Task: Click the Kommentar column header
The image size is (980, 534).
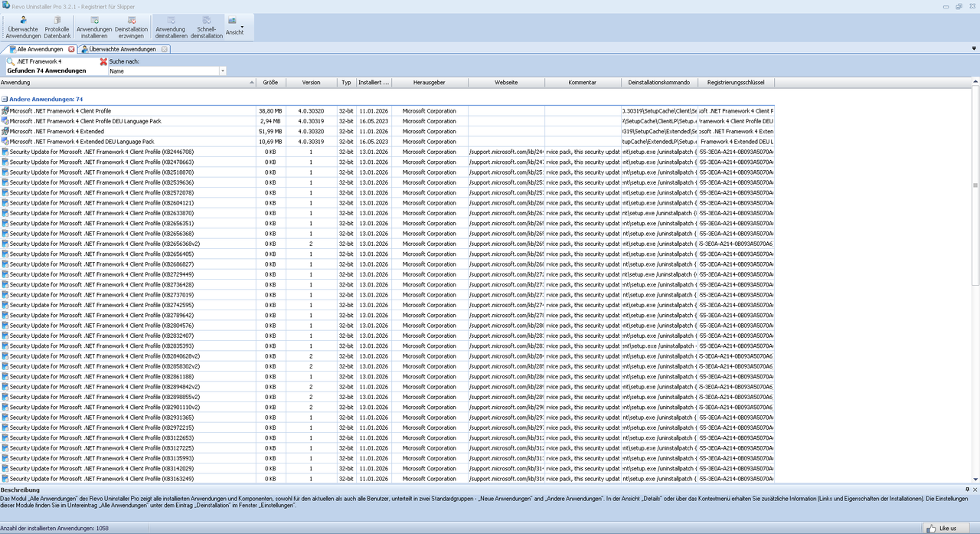Action: pyautogui.click(x=583, y=83)
